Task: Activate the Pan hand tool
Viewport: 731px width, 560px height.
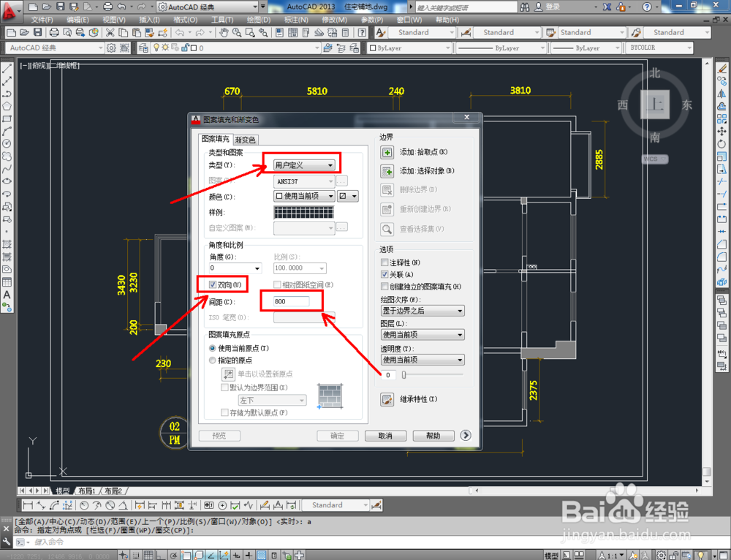Action: [x=224, y=32]
